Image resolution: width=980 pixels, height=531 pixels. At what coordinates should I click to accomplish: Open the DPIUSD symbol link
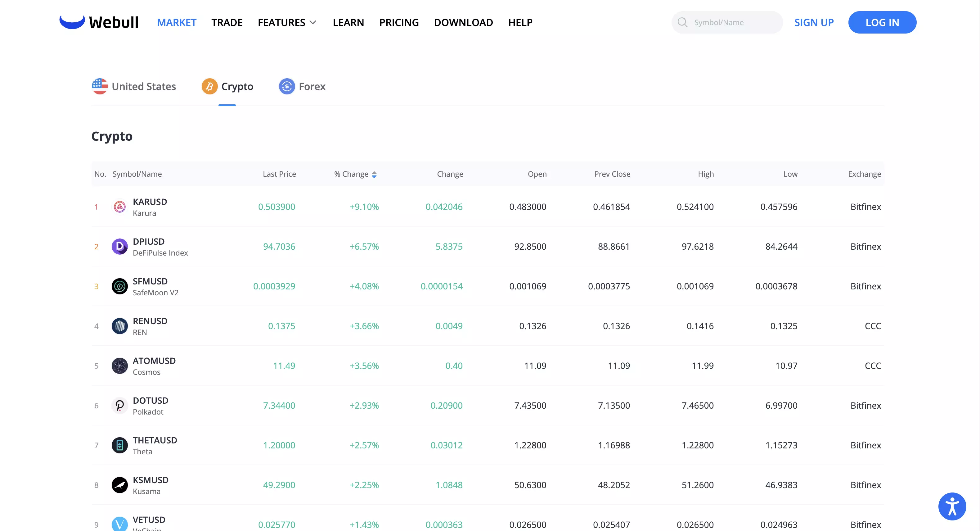pyautogui.click(x=148, y=242)
